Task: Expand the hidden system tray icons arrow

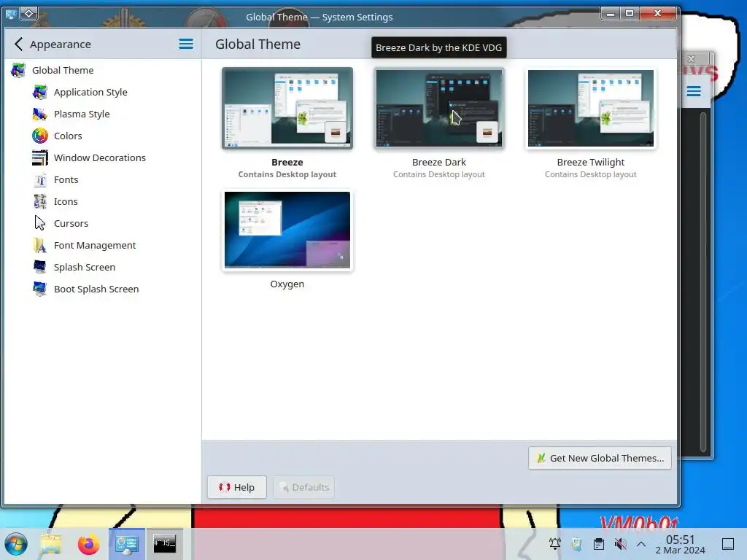Action: (x=641, y=544)
